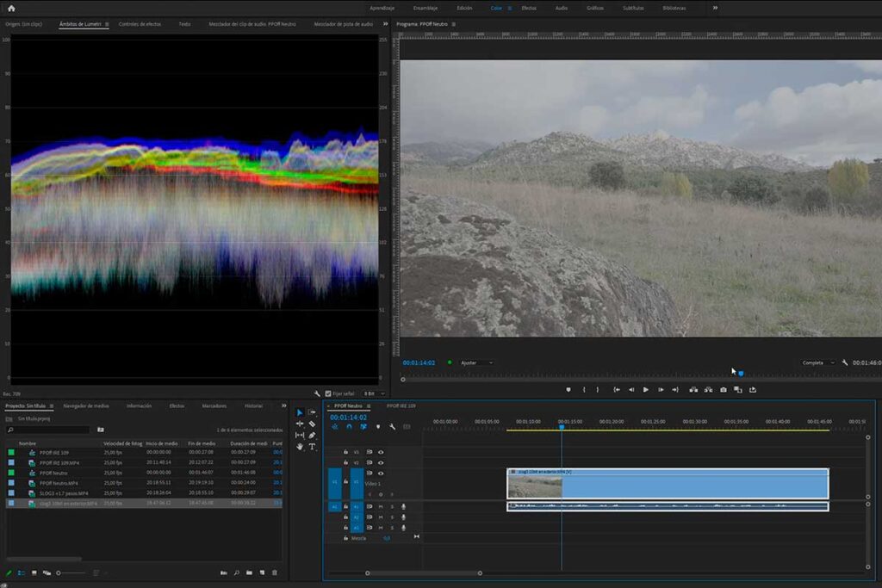Select the Razor tool in the tools panel

tap(311, 424)
